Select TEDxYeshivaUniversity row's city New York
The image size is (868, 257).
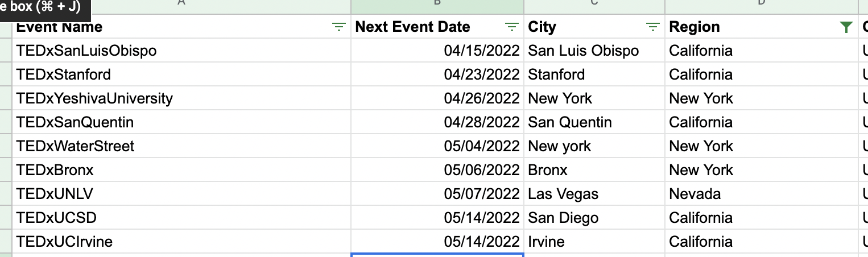click(594, 98)
